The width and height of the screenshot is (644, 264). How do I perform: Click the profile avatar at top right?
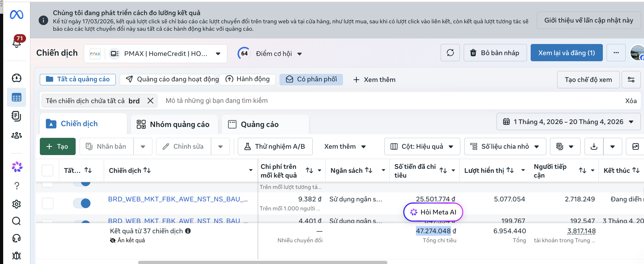pos(638,53)
